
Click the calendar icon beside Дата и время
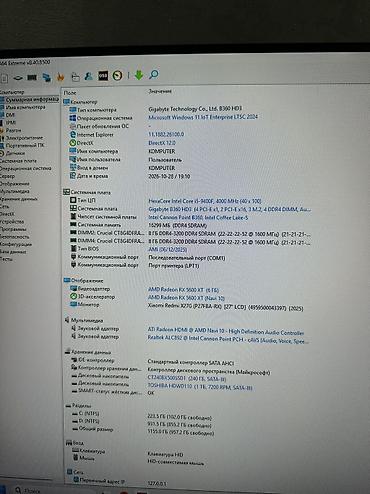tap(73, 176)
